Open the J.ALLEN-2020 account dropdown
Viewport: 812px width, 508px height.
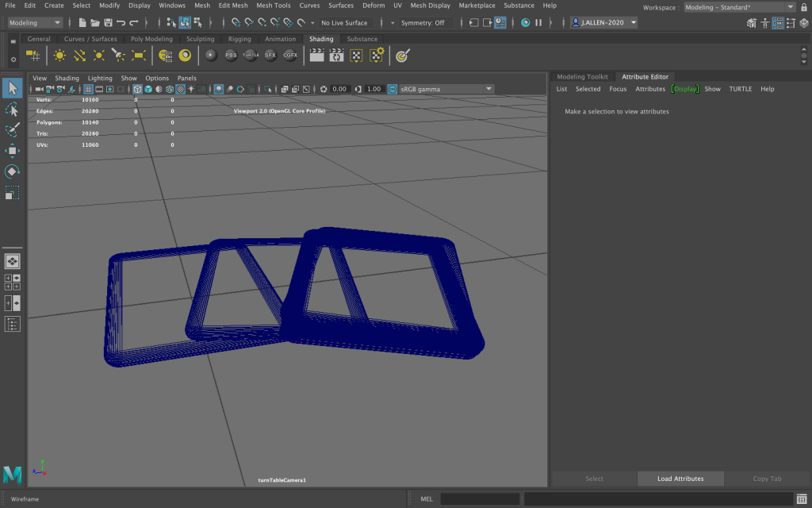click(x=603, y=23)
